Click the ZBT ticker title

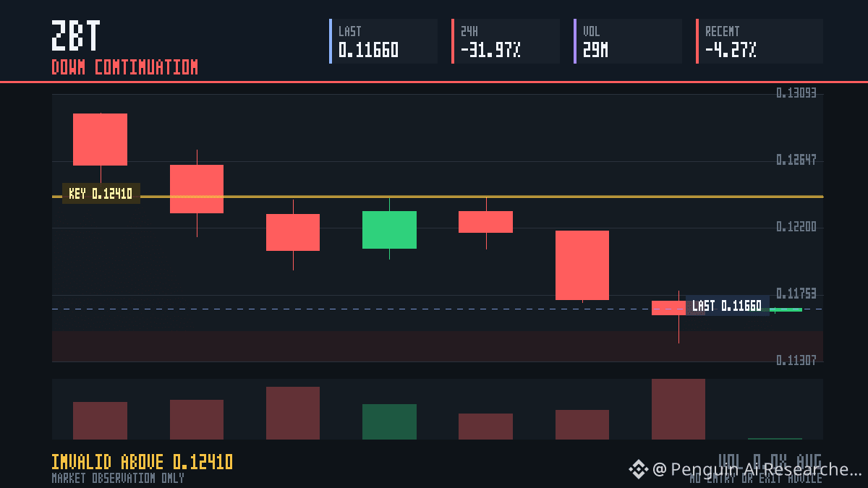pyautogui.click(x=76, y=36)
